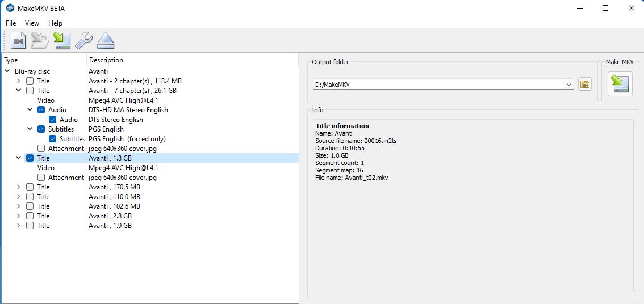Viewport: 644px width, 304px height.
Task: Click the MakeMKV app icon in title bar
Action: [x=10, y=8]
